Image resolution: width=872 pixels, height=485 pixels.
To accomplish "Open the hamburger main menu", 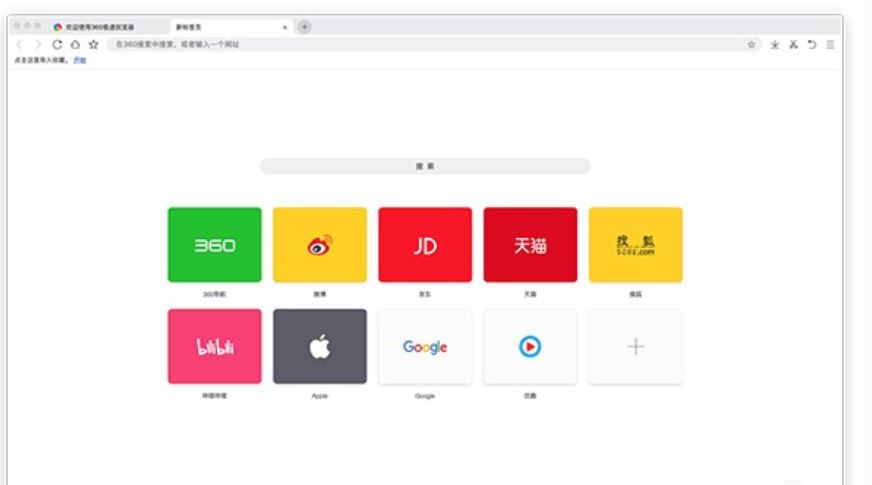I will 830,44.
